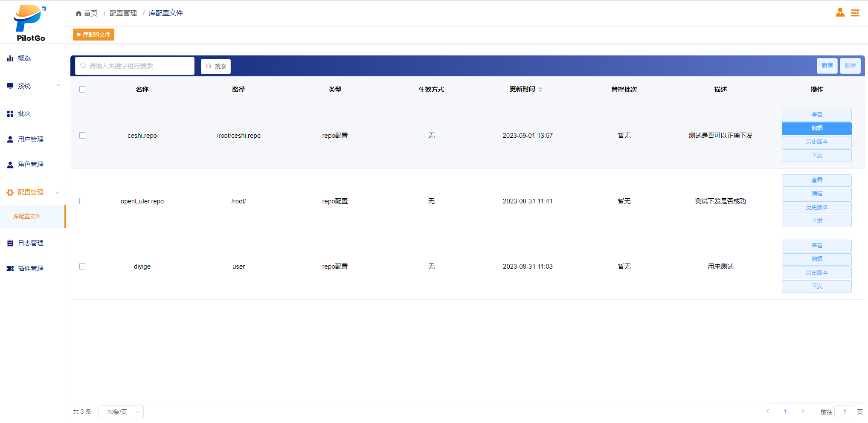Check the ceshi.repo row checkbox
The height and width of the screenshot is (423, 868).
82,135
